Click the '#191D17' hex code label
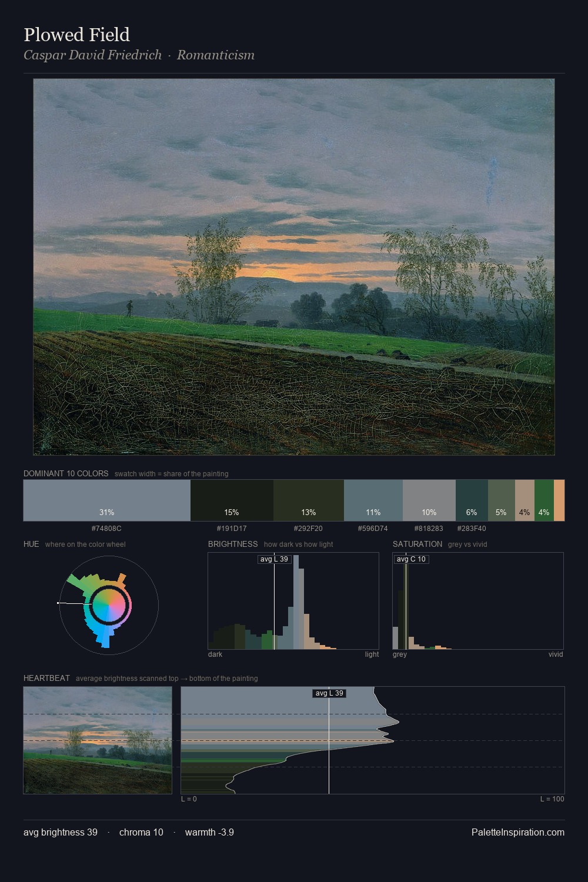Screen dimensions: 588x882 tap(232, 529)
